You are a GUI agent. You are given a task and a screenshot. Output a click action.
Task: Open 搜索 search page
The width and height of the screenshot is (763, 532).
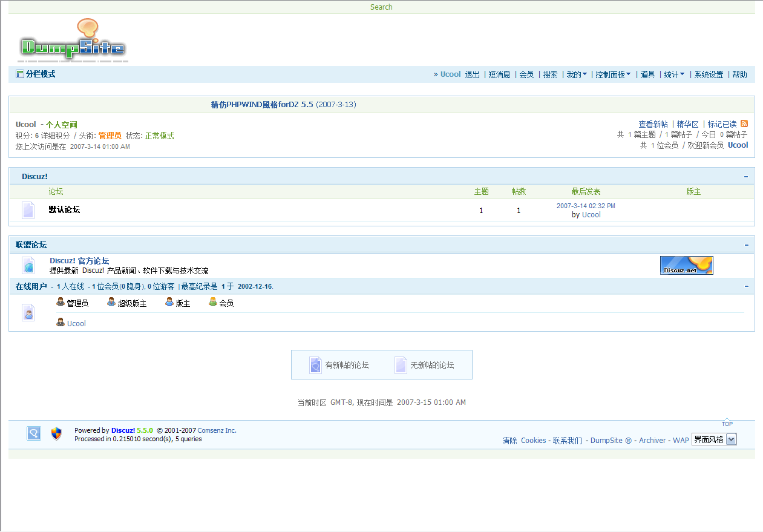coord(550,74)
